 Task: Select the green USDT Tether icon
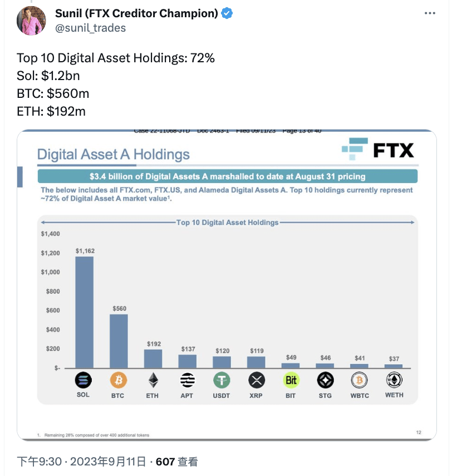pyautogui.click(x=221, y=381)
